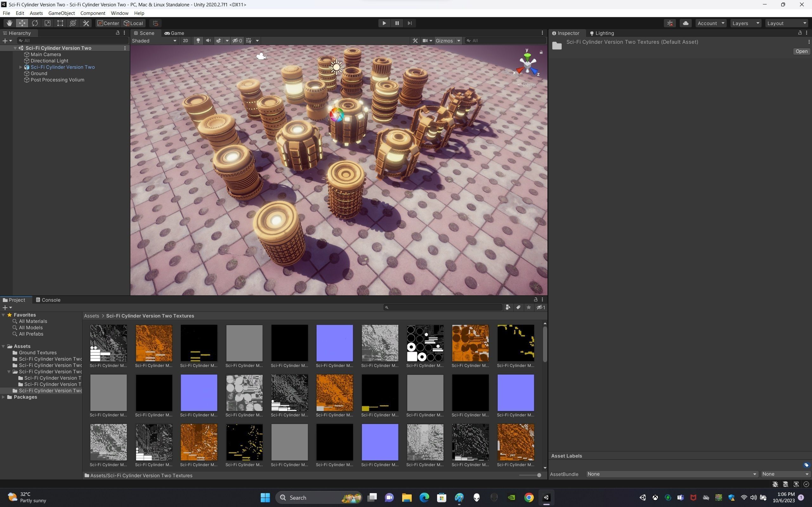The height and width of the screenshot is (507, 812).
Task: Toggle 2D scene view mode
Action: (x=185, y=41)
